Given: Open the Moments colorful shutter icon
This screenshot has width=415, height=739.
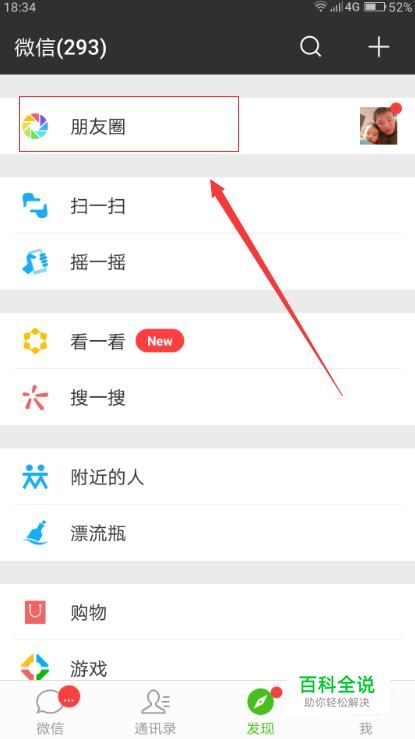Looking at the screenshot, I should [35, 126].
